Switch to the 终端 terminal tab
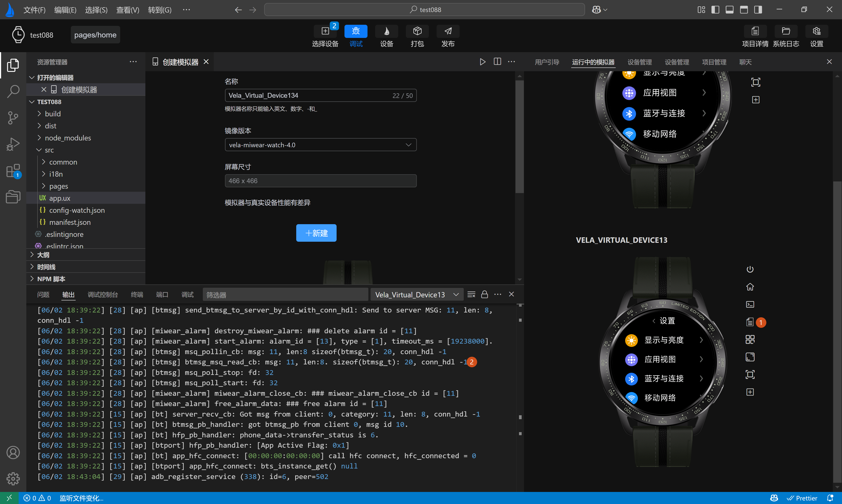The width and height of the screenshot is (842, 504). tap(137, 295)
